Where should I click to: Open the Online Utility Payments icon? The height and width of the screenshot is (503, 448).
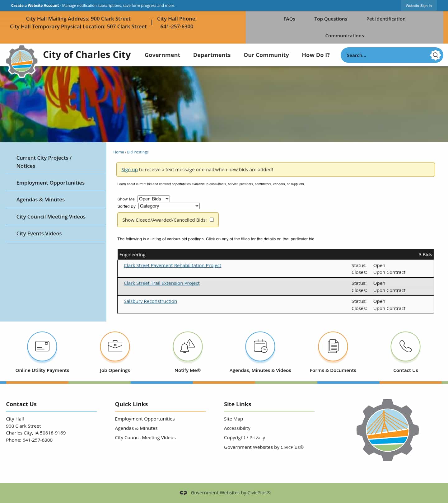(x=42, y=346)
